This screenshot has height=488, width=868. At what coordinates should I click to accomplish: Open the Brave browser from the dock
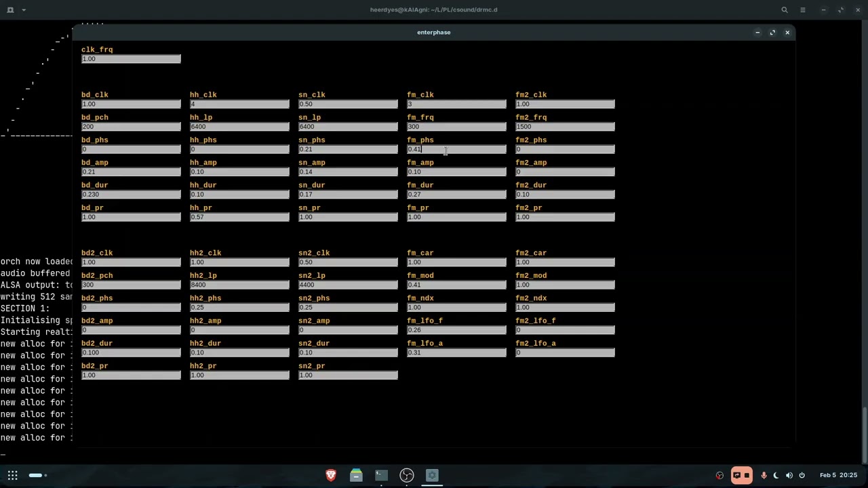(x=331, y=475)
